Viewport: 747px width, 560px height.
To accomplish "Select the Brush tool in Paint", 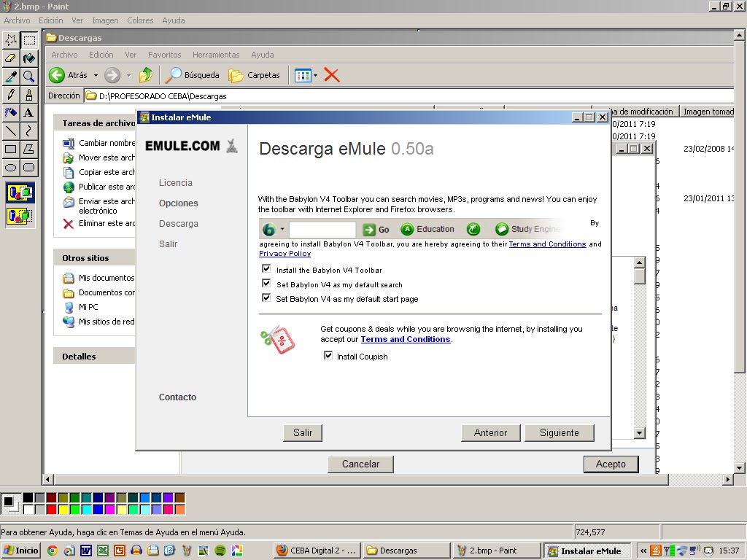I will point(29,94).
